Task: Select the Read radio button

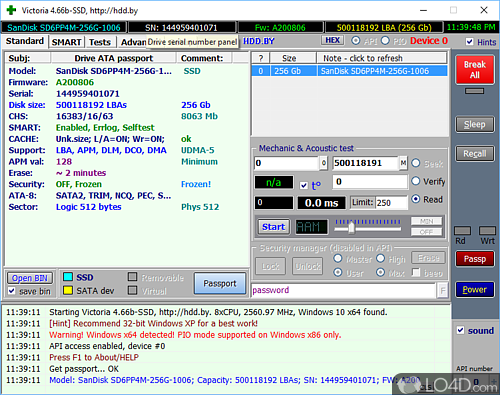Action: [416, 199]
